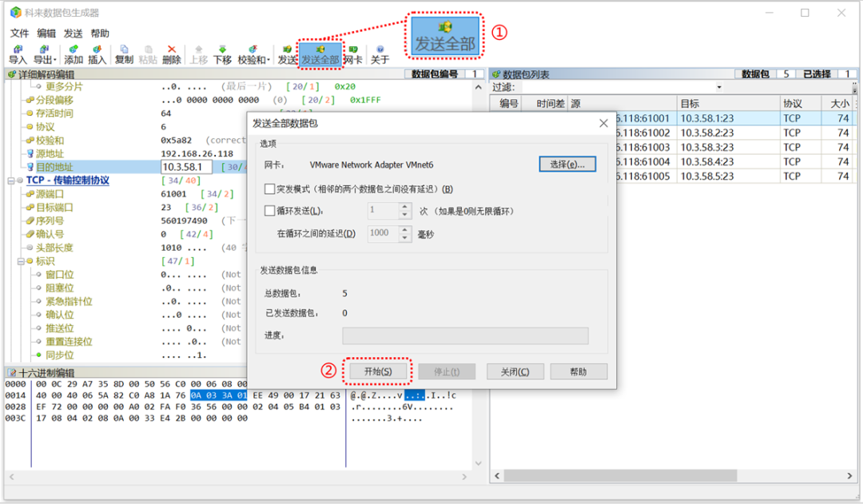
Task: Click the 导入 (Import) toolbar icon
Action: tap(18, 54)
